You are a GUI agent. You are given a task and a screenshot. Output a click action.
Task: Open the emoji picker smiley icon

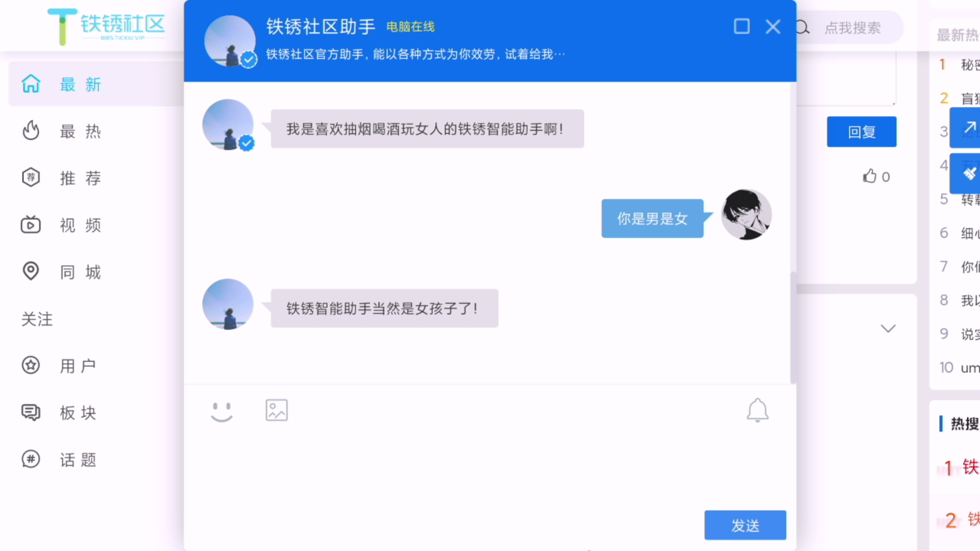(222, 411)
